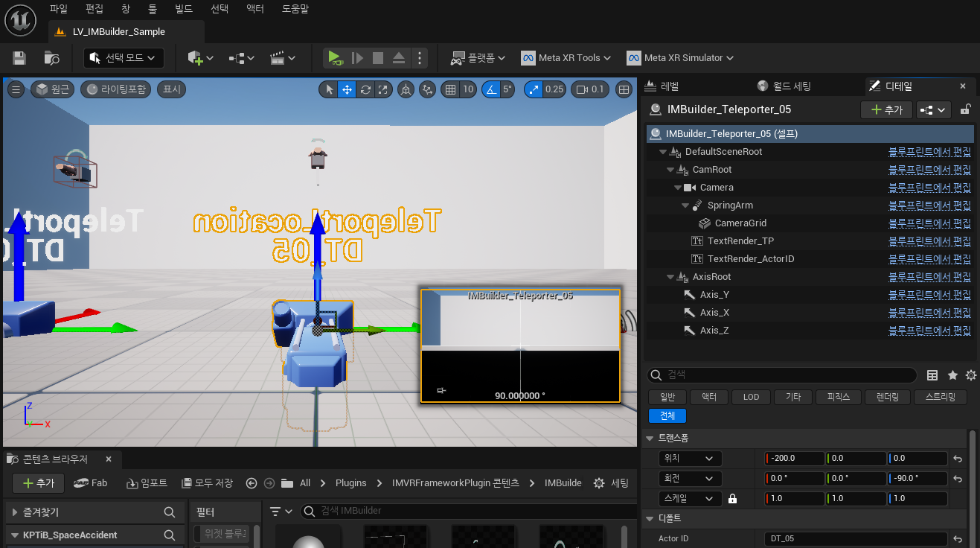Click the Eject playback icon
This screenshot has width=980, height=548.
tap(399, 58)
